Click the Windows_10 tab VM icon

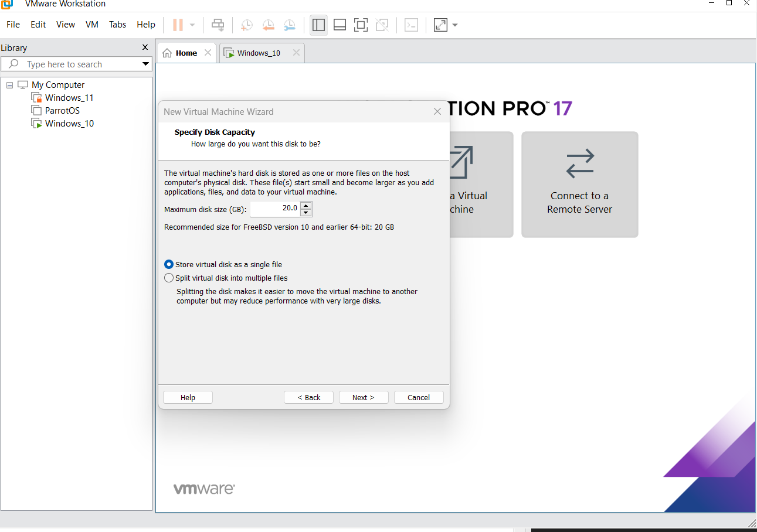click(229, 53)
